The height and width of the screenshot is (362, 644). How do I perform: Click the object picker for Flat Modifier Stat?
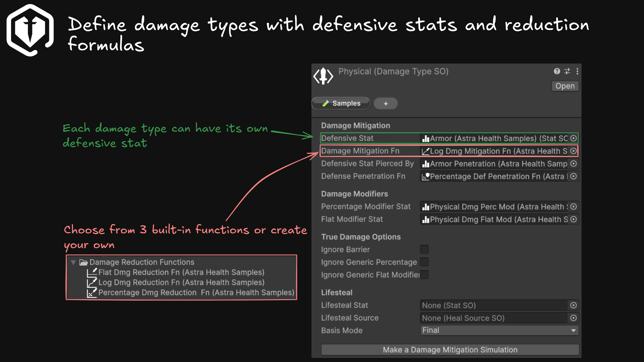click(574, 219)
